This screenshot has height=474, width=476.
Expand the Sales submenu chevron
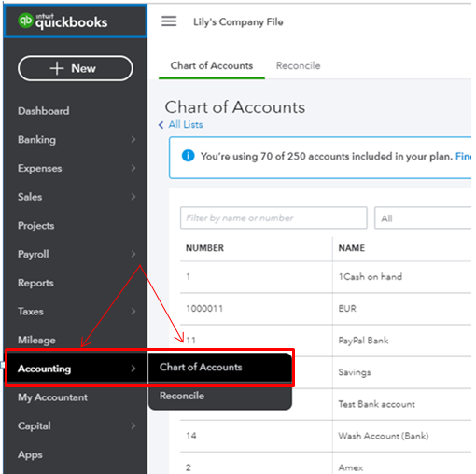[133, 197]
